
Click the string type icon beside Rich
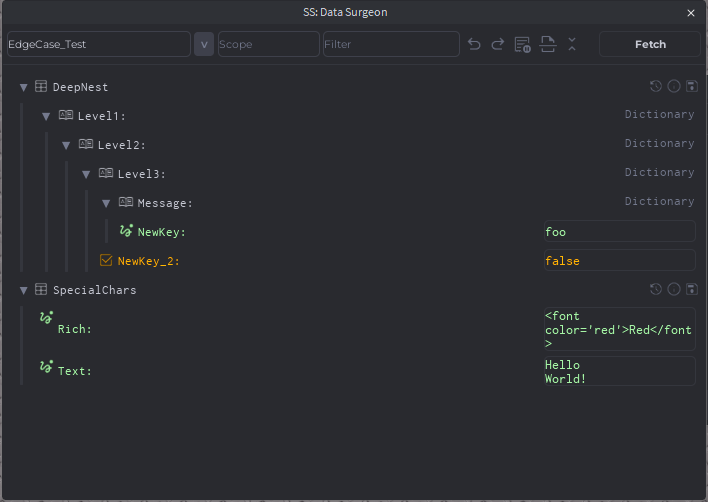pyautogui.click(x=46, y=317)
